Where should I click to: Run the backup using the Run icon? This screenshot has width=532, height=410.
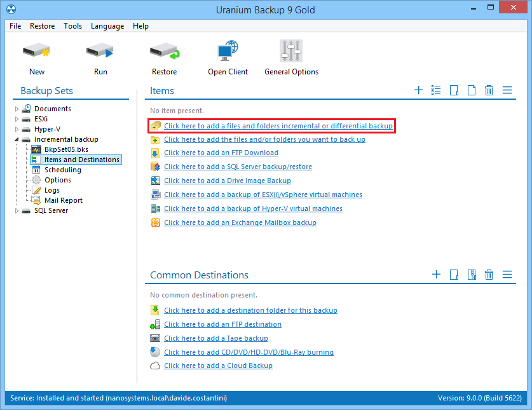pyautogui.click(x=100, y=51)
